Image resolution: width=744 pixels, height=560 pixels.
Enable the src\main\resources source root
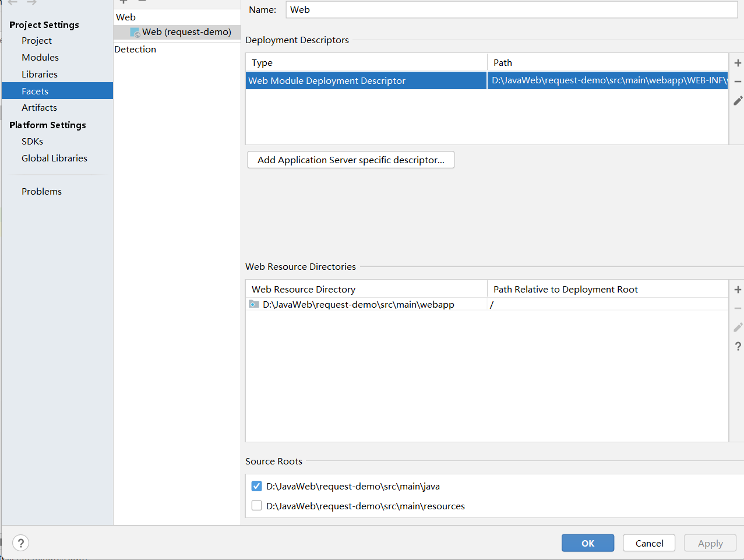256,506
